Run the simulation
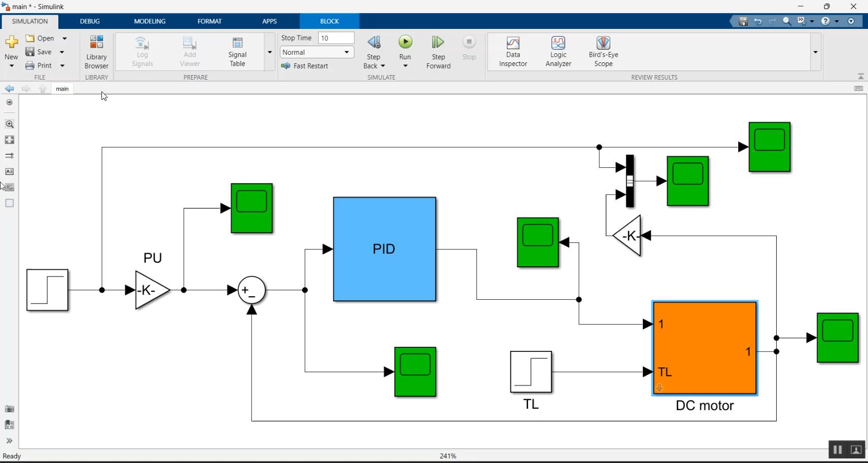The image size is (868, 463). 405,42
